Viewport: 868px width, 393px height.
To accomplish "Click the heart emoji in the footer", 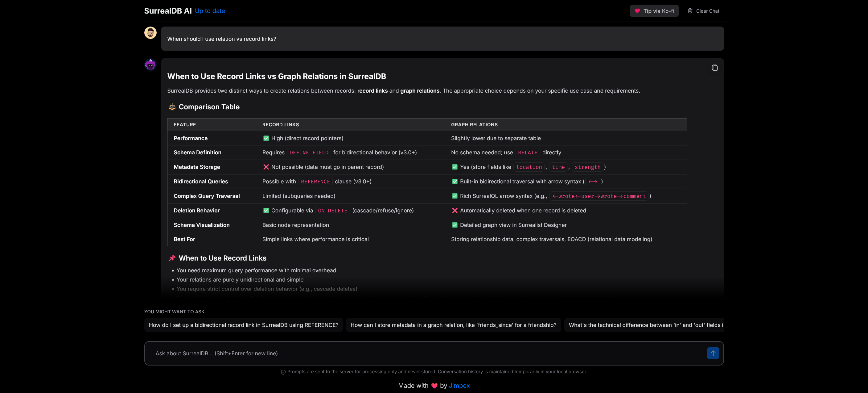I will (434, 386).
